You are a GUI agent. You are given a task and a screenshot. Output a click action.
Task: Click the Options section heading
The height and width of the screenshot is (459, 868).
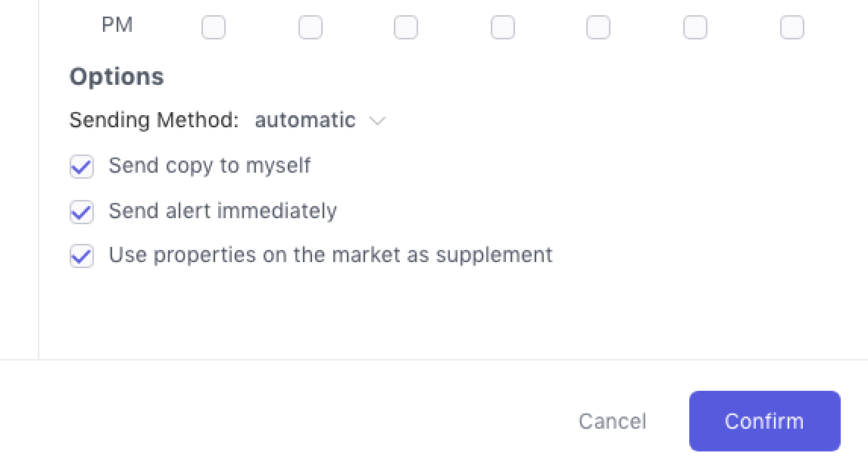pos(117,76)
